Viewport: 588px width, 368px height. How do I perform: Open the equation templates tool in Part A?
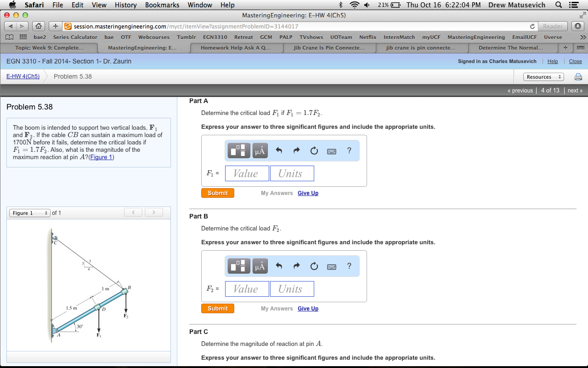238,150
